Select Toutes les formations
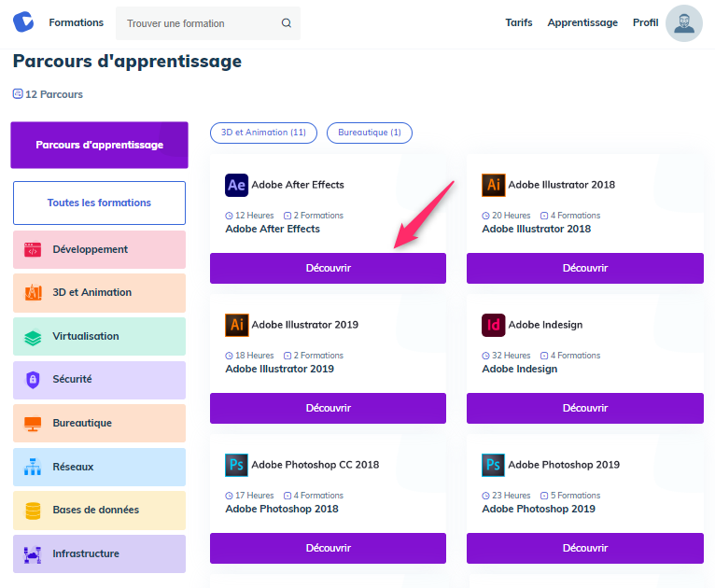Screen dimensions: 715x588 [x=99, y=203]
